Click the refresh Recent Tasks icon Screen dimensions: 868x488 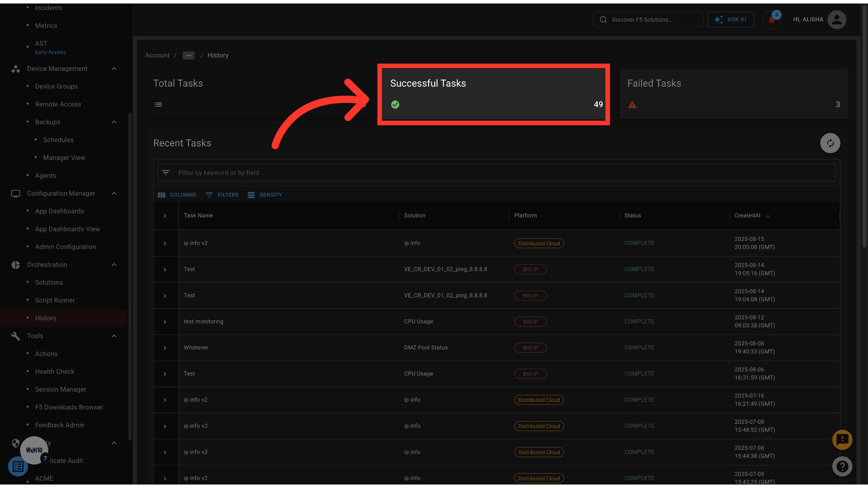[830, 143]
